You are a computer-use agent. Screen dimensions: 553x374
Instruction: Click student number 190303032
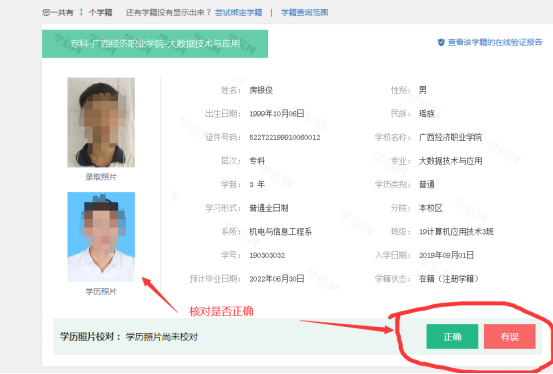[267, 255]
